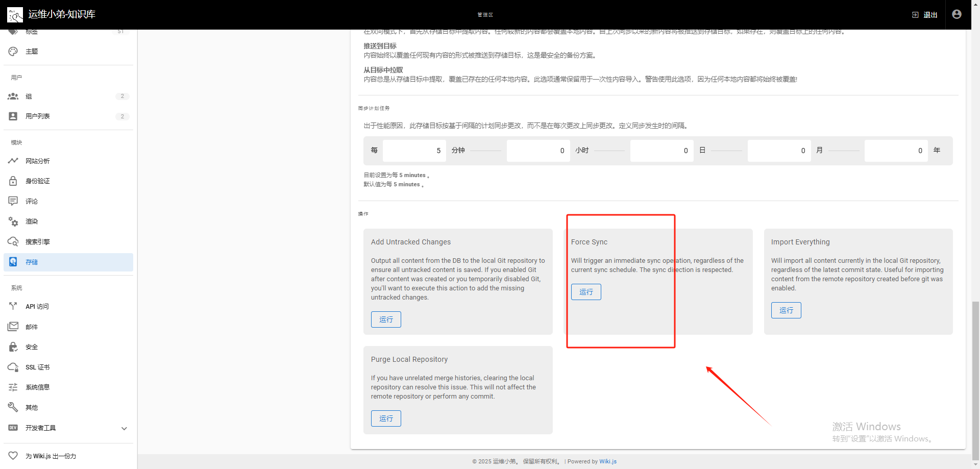Open the 存储 storage menu item
This screenshot has height=469, width=980.
click(68, 262)
